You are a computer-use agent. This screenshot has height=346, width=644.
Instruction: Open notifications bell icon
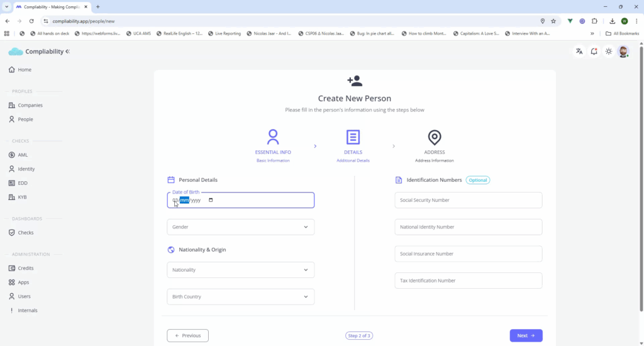pos(594,52)
